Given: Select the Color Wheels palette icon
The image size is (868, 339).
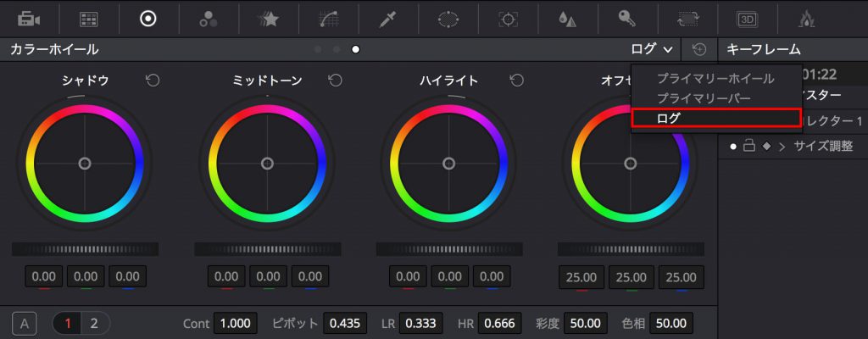Looking at the screenshot, I should click(148, 19).
